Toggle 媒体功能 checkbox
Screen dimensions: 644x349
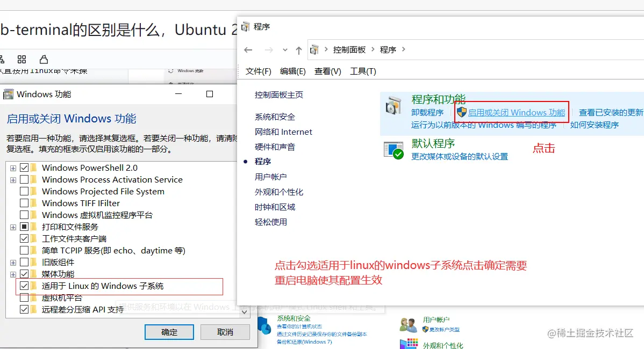24,274
